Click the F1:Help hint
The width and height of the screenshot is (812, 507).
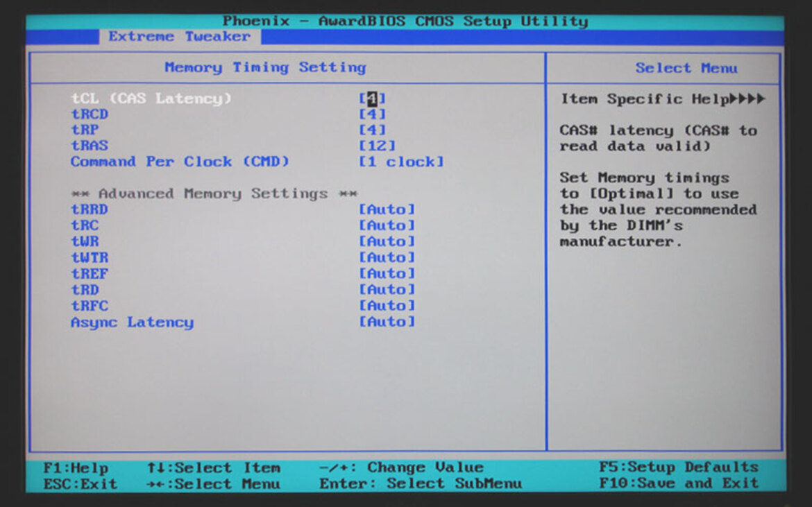coord(76,468)
